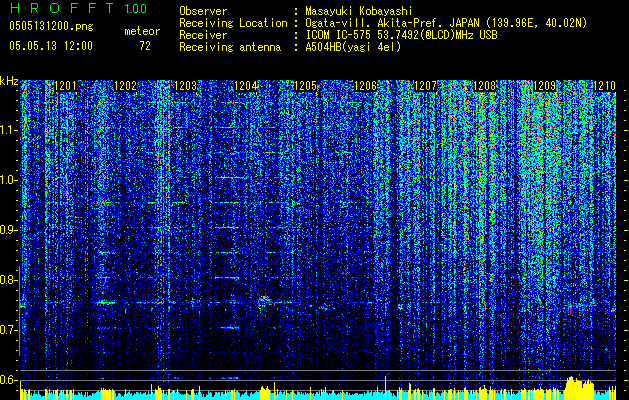This screenshot has height=400, width=629.
Task: Click the HROFFT program title
Action: (61, 8)
